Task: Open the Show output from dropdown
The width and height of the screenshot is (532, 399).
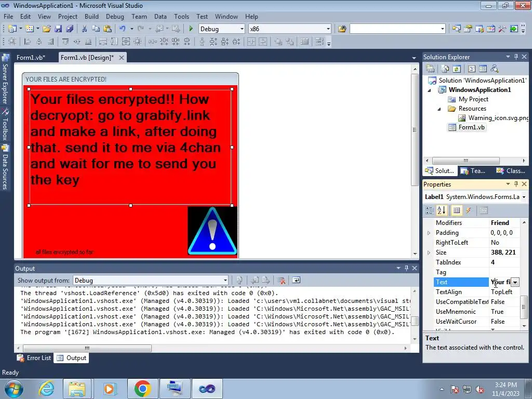Action: (225, 280)
